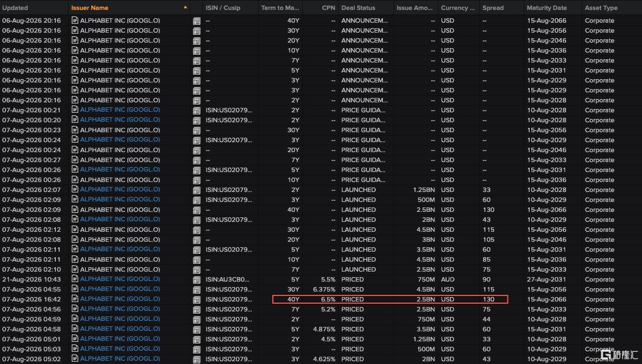Select 3BN issue amount cell

[428, 240]
